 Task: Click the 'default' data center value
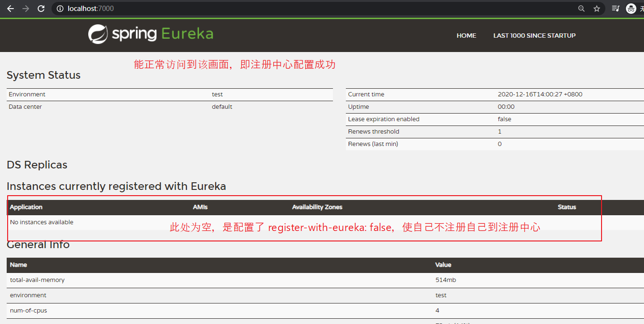(222, 107)
